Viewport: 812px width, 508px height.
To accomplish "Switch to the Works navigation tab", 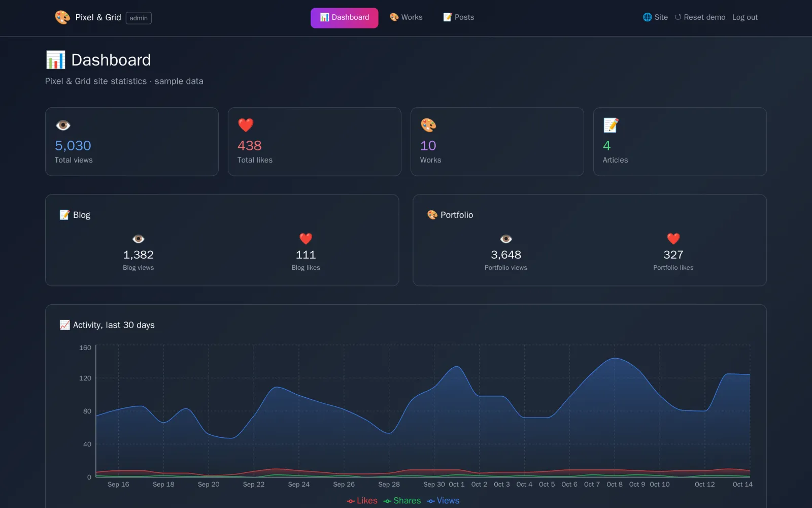I will click(x=406, y=18).
